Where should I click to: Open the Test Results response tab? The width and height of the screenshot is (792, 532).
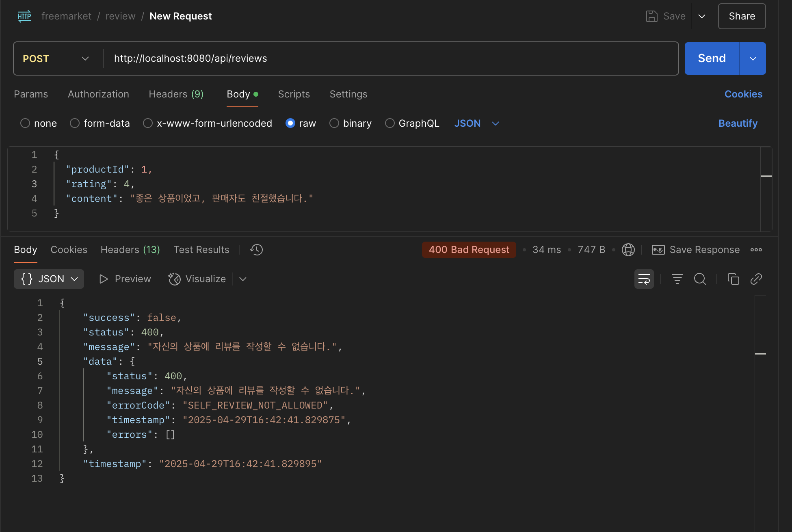[x=201, y=250]
